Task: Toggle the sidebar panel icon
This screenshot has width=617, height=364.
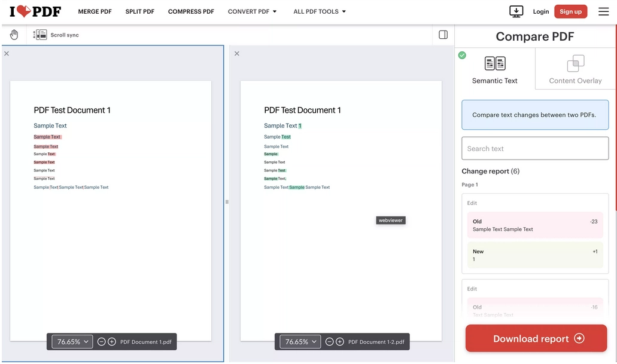Action: [443, 35]
